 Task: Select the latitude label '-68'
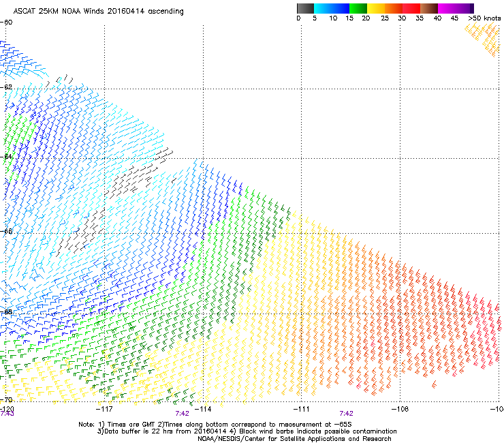tap(6, 311)
